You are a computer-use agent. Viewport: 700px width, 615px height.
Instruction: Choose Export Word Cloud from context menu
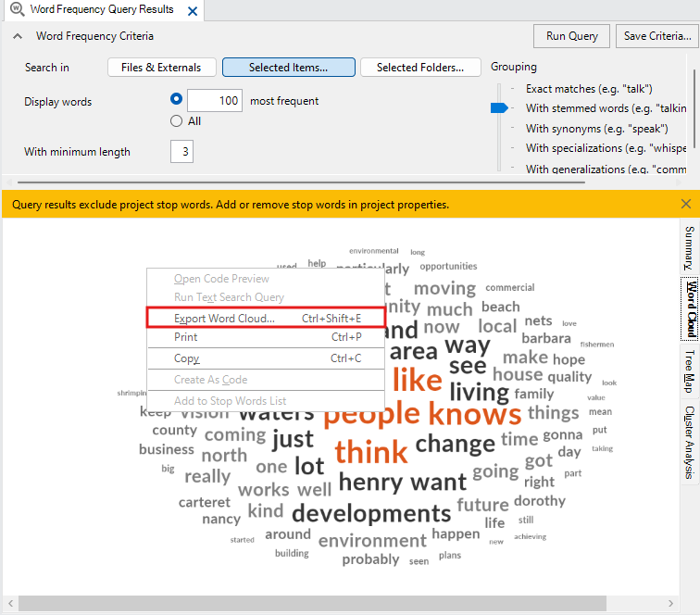coord(266,318)
